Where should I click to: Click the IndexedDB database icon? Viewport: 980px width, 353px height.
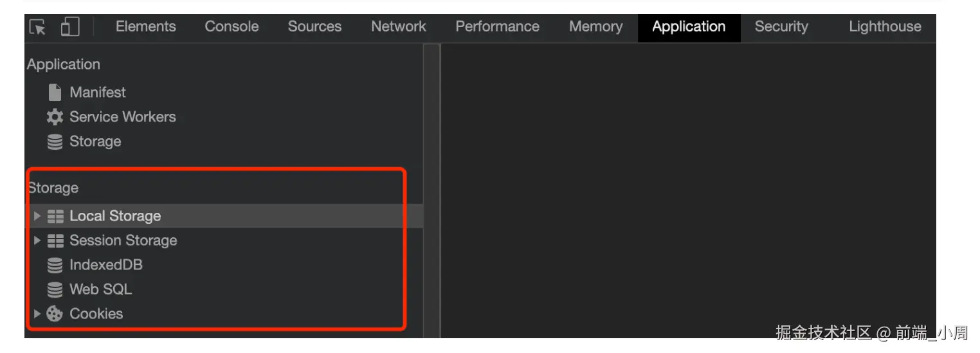coord(55,265)
